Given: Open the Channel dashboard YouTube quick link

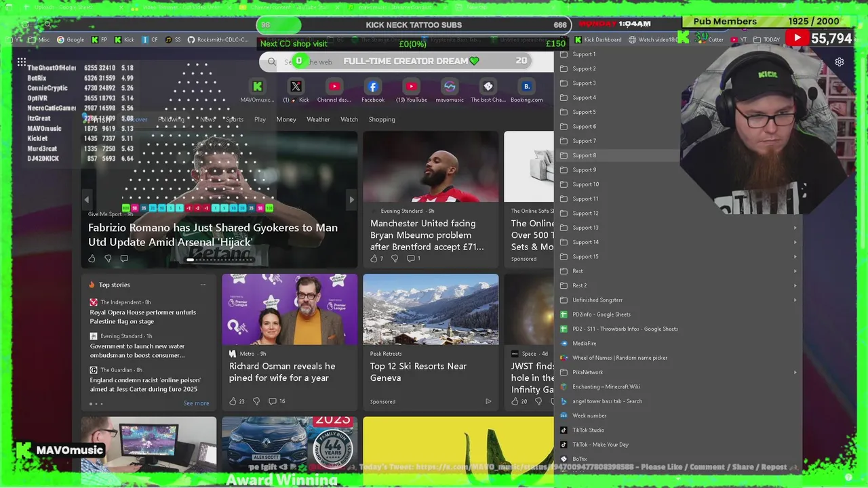Looking at the screenshot, I should [x=334, y=86].
